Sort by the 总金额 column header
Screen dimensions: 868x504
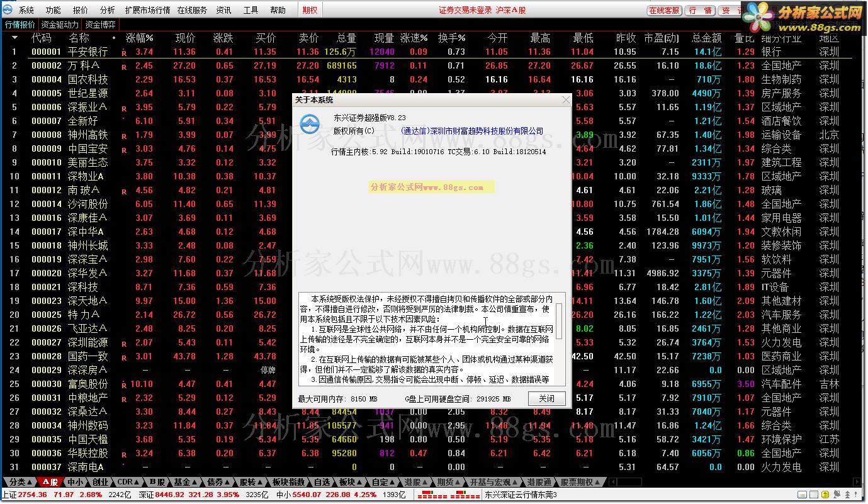pos(706,38)
